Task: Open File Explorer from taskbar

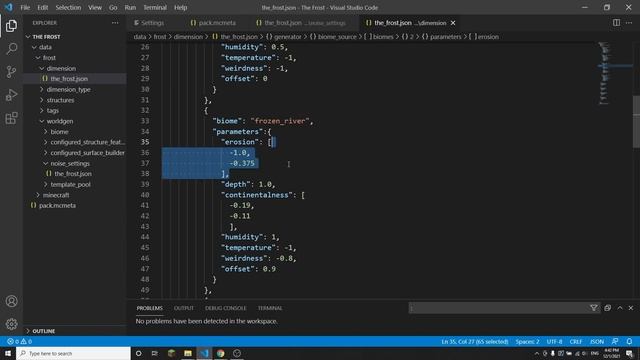Action: click(188, 353)
